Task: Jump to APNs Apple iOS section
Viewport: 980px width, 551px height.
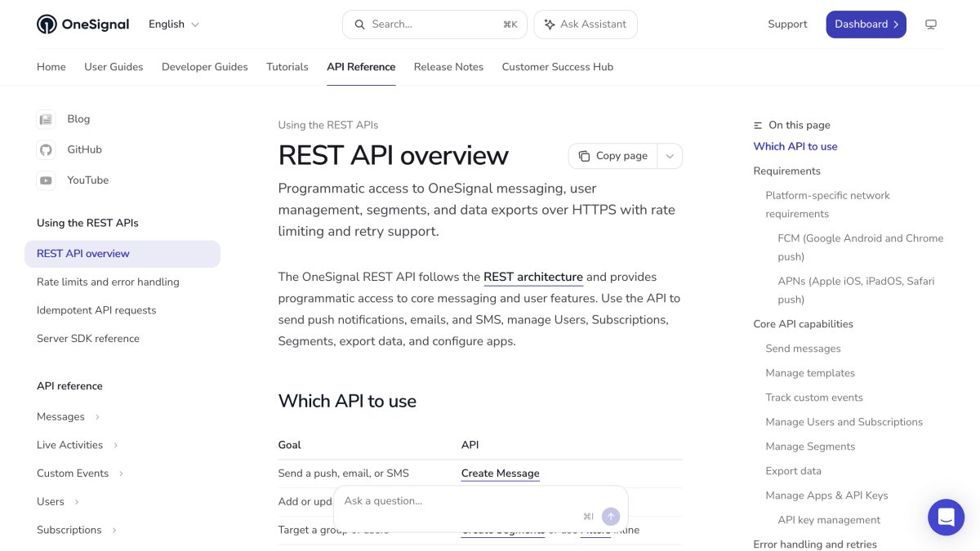Action: (856, 291)
